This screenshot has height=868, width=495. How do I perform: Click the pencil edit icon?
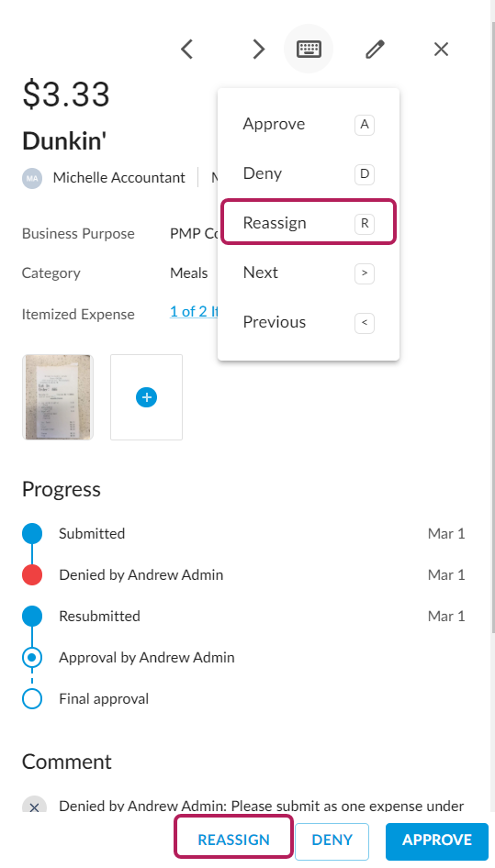coord(376,50)
